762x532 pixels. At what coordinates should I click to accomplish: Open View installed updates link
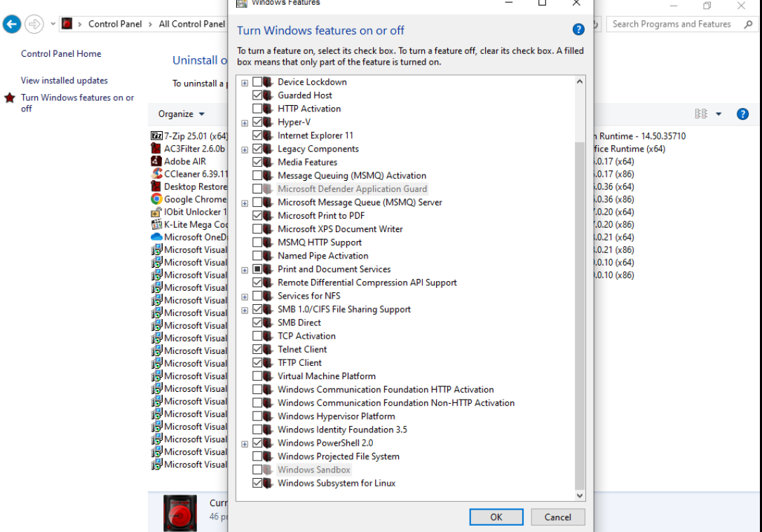(64, 81)
